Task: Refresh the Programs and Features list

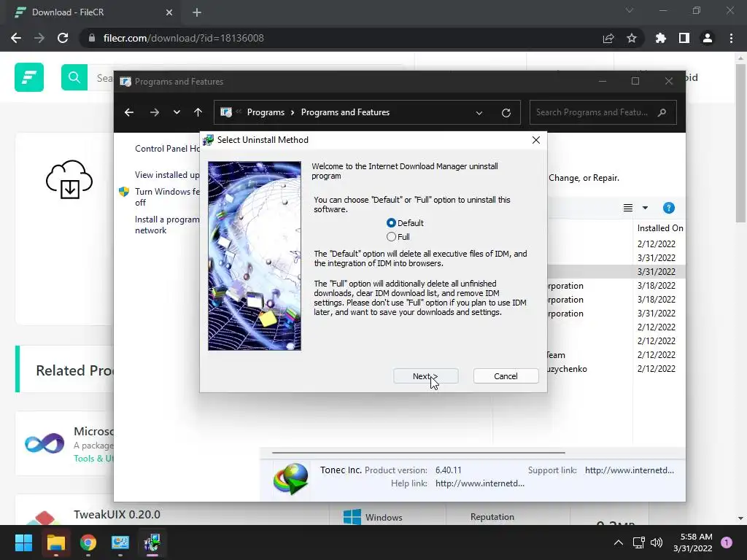Action: pyautogui.click(x=506, y=113)
